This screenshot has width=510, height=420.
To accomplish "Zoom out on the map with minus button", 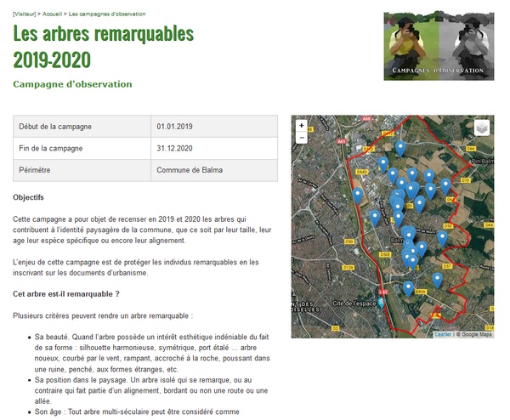I will click(302, 138).
